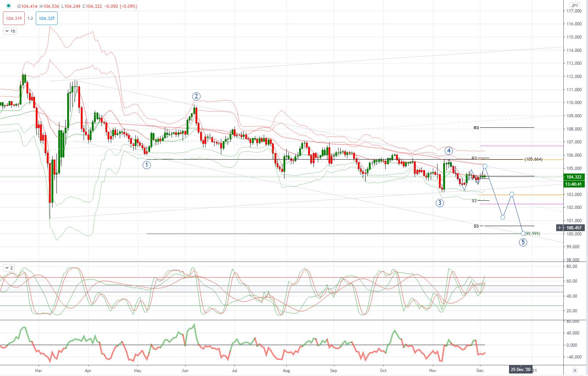Click the 117.000 price scale label
This screenshot has width=588, height=376.
(x=574, y=11)
